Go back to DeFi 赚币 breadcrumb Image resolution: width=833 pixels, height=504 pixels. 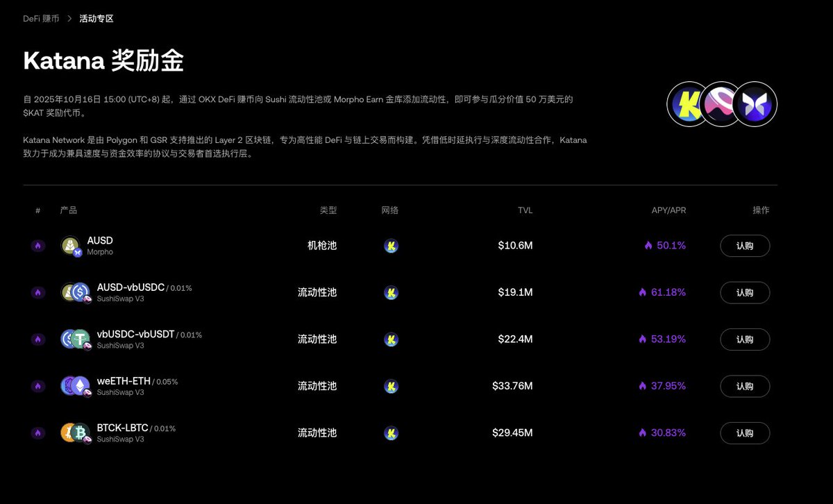41,19
